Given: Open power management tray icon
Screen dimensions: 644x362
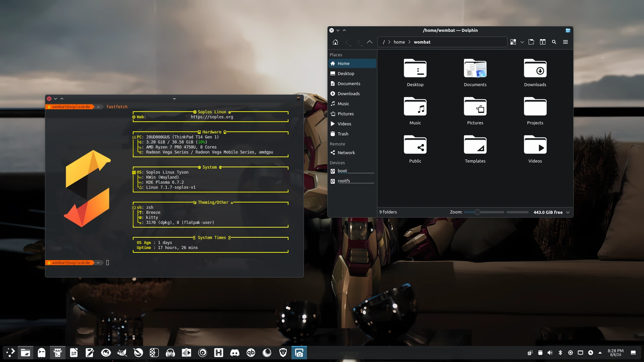Looking at the screenshot, I should [x=590, y=353].
